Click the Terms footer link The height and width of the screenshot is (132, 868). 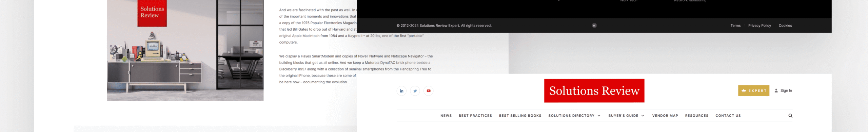735,26
